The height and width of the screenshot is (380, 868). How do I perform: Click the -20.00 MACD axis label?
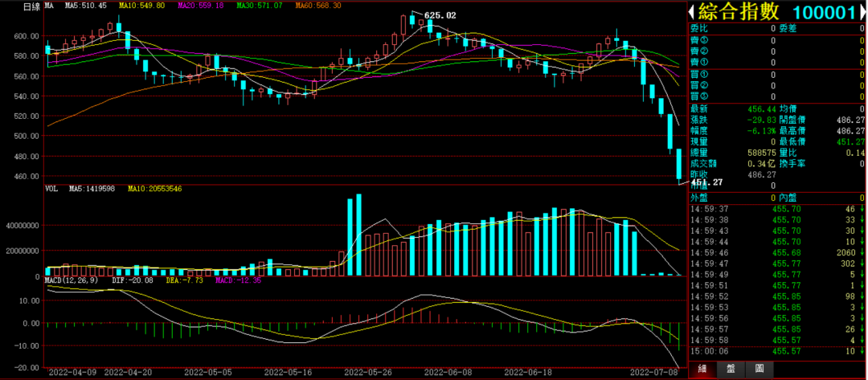pyautogui.click(x=27, y=368)
